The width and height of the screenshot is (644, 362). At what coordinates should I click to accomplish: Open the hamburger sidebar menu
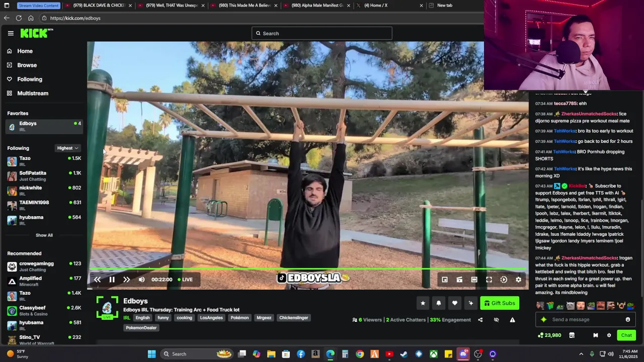click(11, 33)
